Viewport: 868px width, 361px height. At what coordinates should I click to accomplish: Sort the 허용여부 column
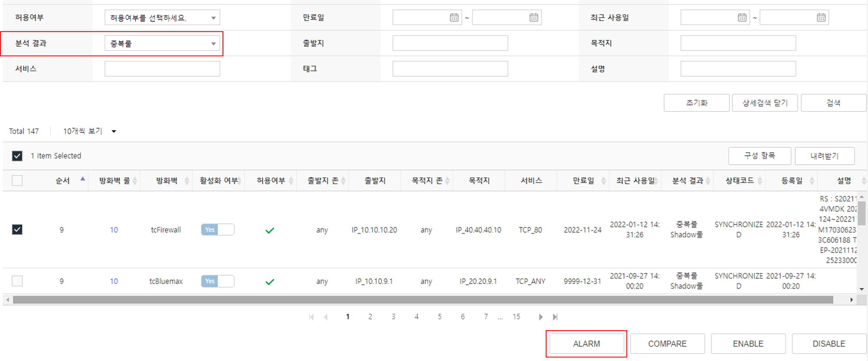[291, 181]
